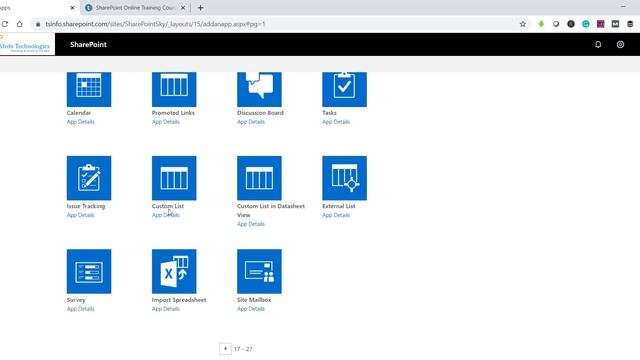
Task: Focus the browser address bar URL
Action: click(155, 24)
